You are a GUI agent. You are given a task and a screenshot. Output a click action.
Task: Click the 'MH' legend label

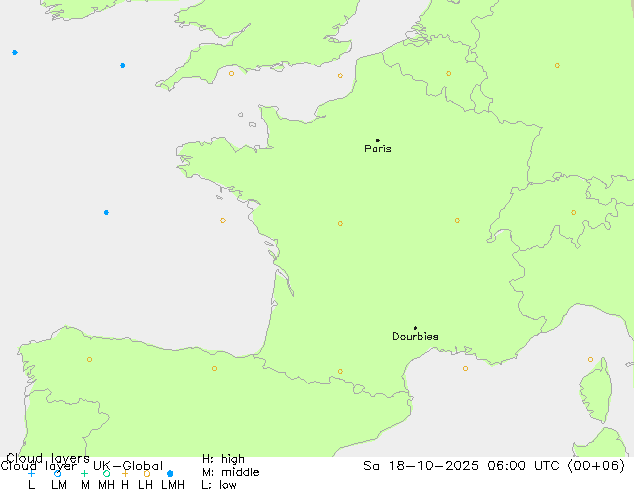click(106, 485)
